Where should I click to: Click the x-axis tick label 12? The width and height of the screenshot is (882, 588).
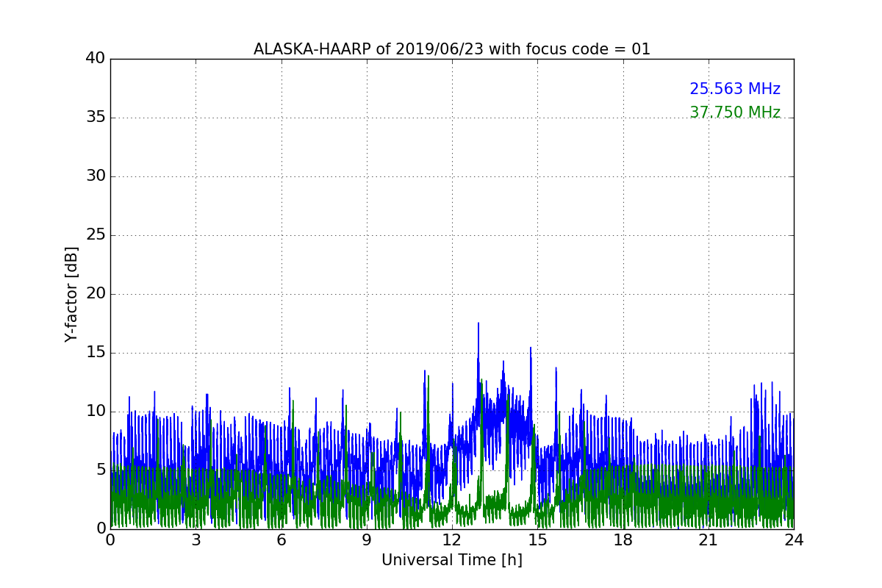pyautogui.click(x=452, y=540)
